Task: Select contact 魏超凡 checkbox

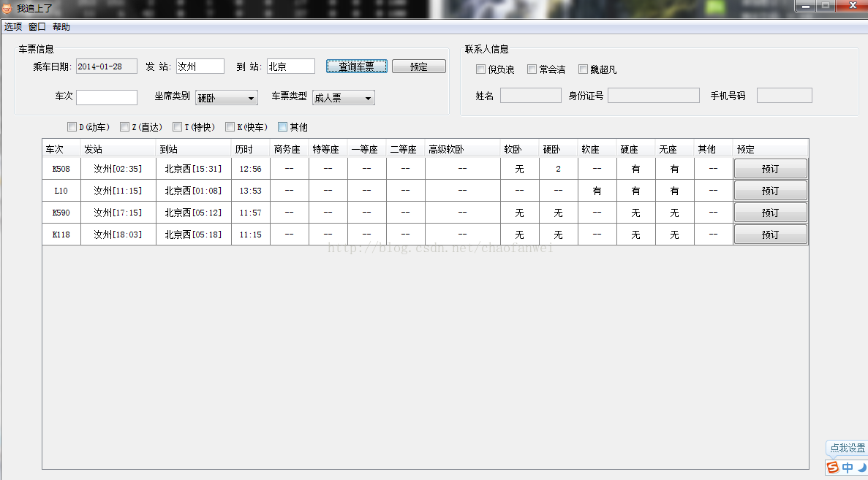Action: click(583, 69)
